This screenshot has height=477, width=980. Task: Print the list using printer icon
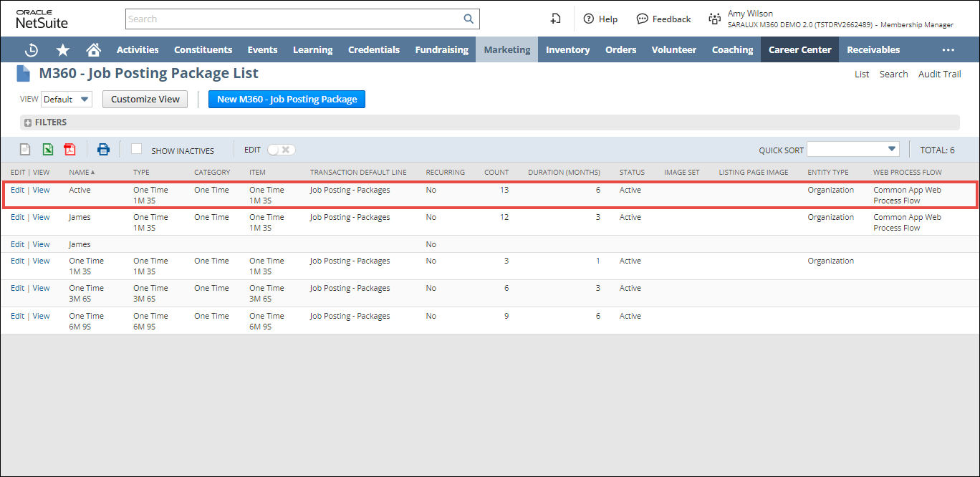tap(104, 150)
